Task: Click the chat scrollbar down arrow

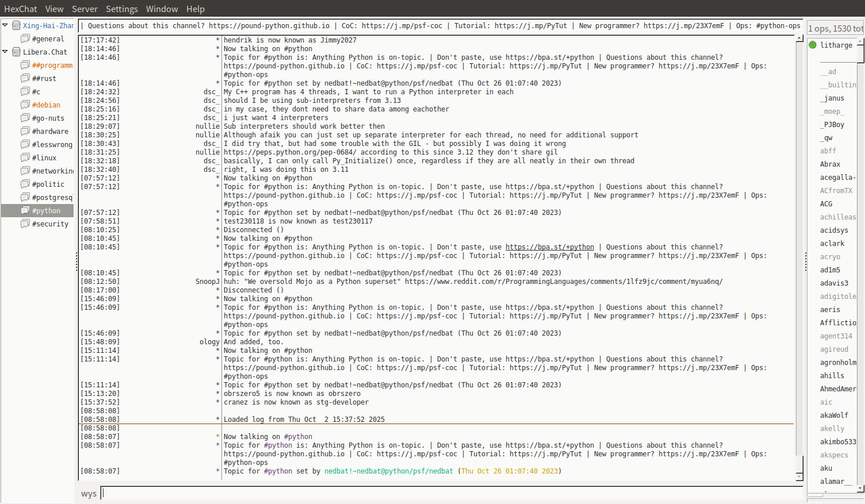Action: pos(799,476)
